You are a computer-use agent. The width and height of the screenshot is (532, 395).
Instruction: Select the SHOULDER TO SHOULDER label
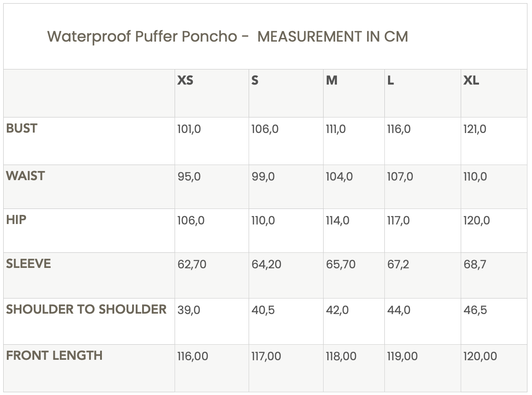pyautogui.click(x=86, y=310)
